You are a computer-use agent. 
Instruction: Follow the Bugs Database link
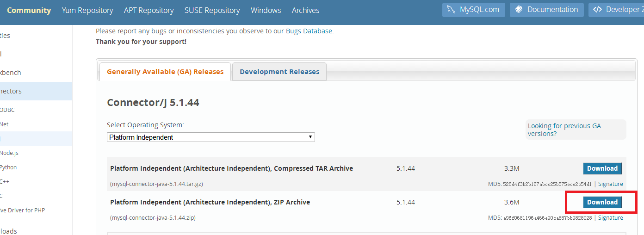[309, 31]
